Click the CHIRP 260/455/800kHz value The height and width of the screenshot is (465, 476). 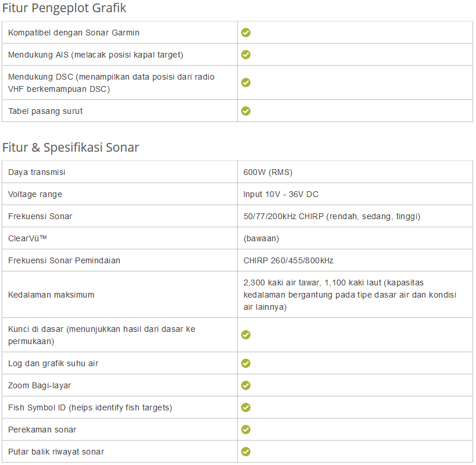point(288,260)
